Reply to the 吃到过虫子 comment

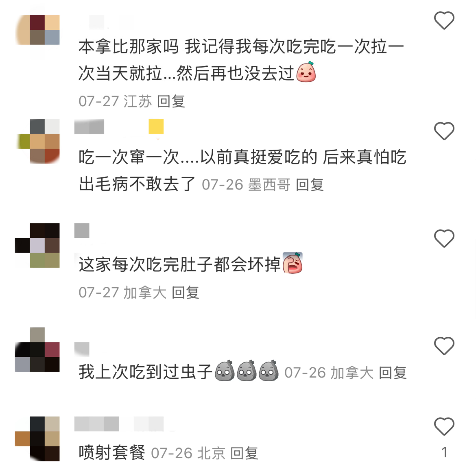[393, 372]
